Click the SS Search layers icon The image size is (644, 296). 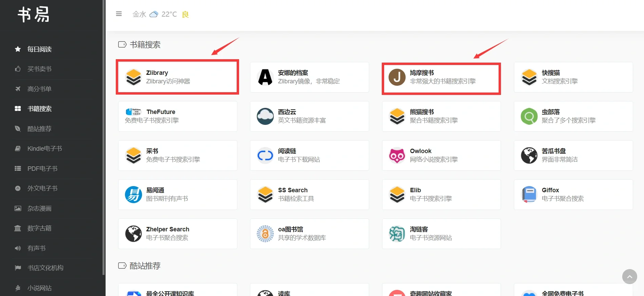coord(265,195)
